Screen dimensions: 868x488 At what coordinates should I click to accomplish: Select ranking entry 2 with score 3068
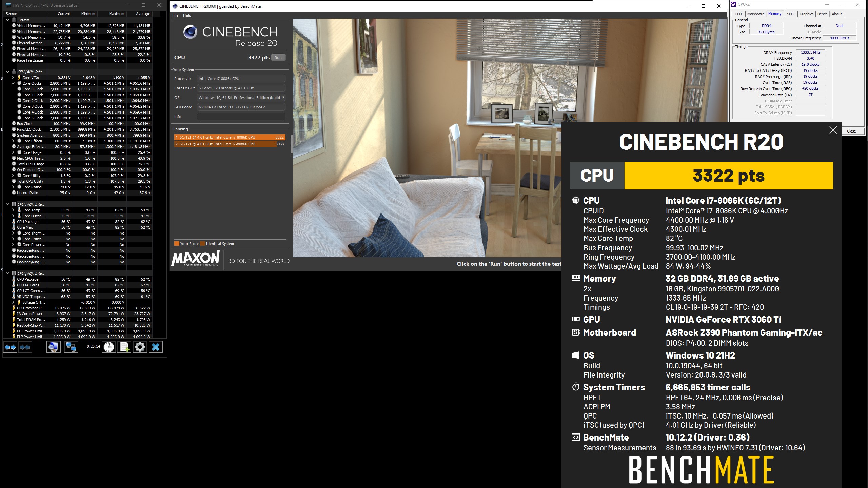click(x=230, y=144)
